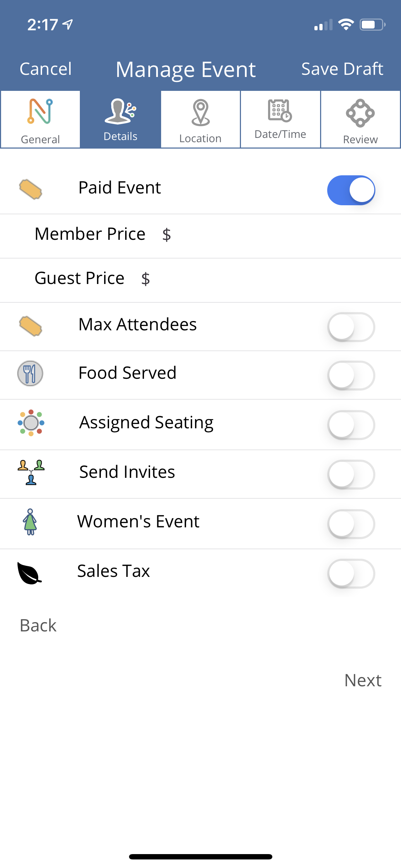The width and height of the screenshot is (401, 868).
Task: Tap the ticket icon beside Max Attendees
Action: click(31, 326)
